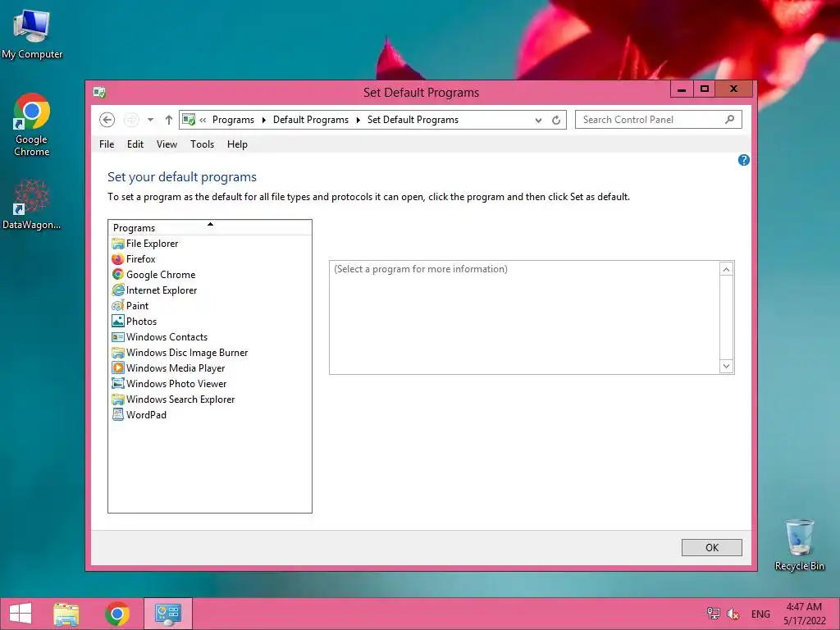Go up one level with the up arrow

(169, 120)
